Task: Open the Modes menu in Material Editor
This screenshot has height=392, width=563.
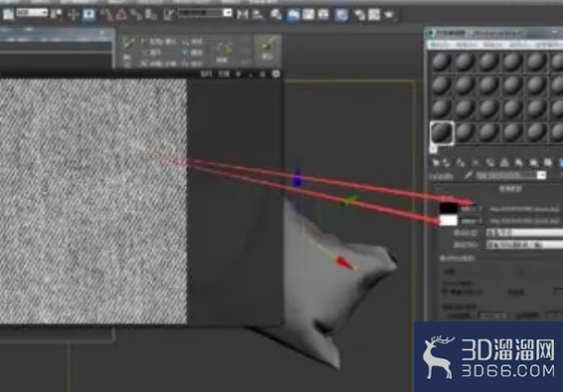Action: click(x=440, y=45)
